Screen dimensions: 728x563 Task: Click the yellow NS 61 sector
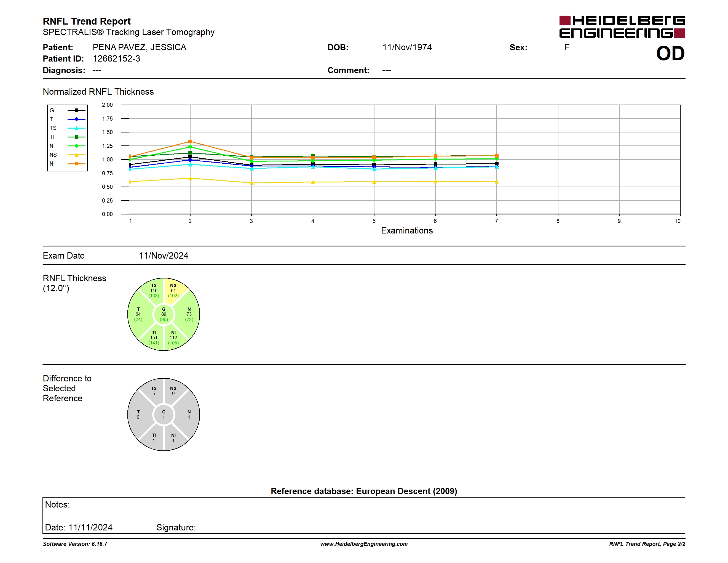tap(173, 291)
